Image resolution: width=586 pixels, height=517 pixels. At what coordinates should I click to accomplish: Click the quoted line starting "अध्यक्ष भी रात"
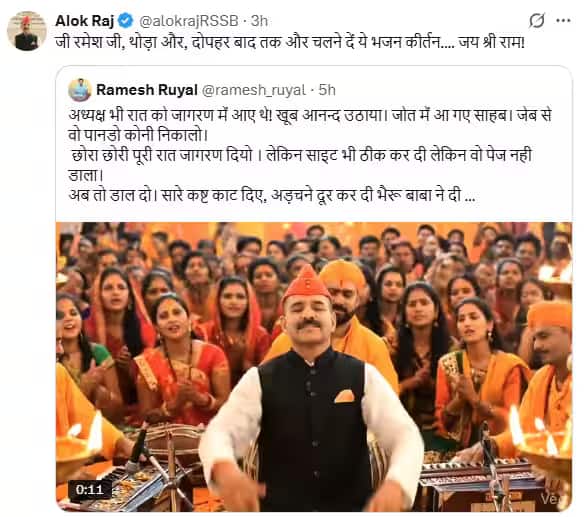(x=310, y=124)
